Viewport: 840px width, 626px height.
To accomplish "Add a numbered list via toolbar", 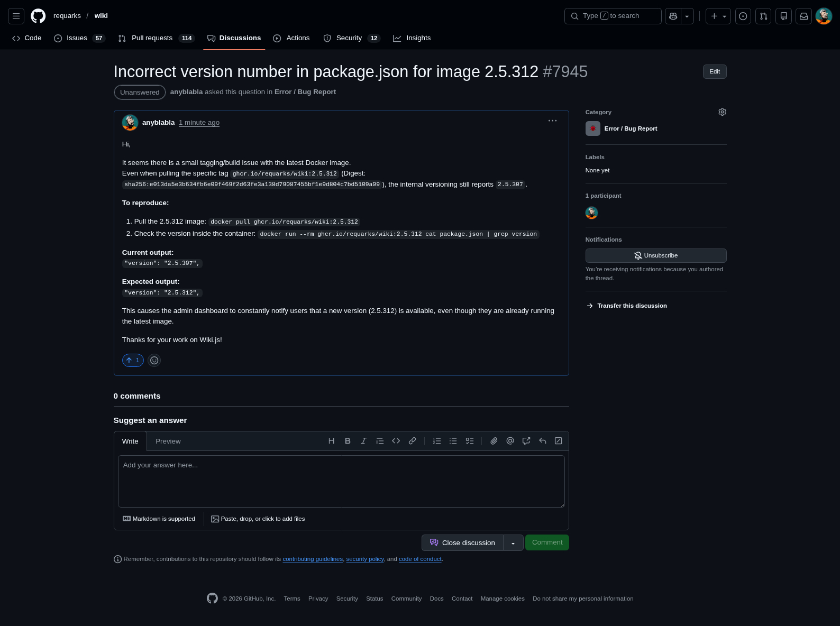I will [437, 441].
